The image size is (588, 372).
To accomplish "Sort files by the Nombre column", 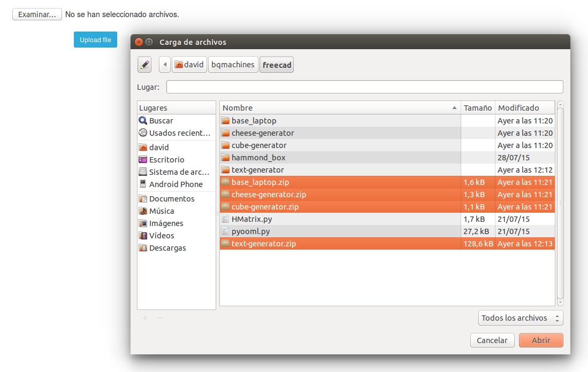I will (x=340, y=107).
